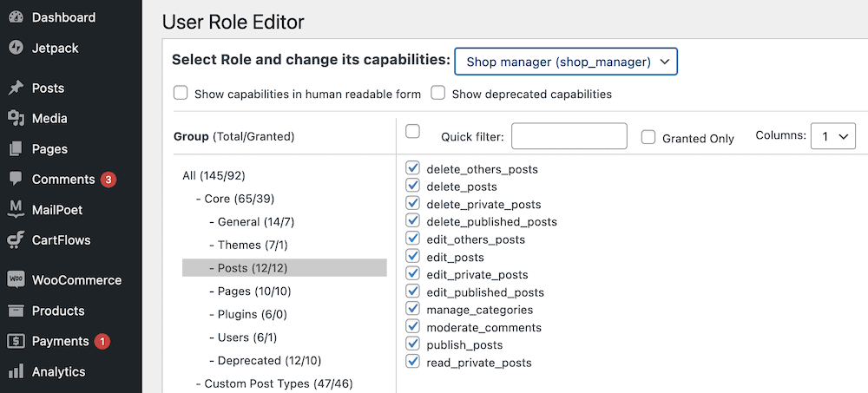
Task: Open WooCommerce in the sidebar
Action: (x=76, y=280)
